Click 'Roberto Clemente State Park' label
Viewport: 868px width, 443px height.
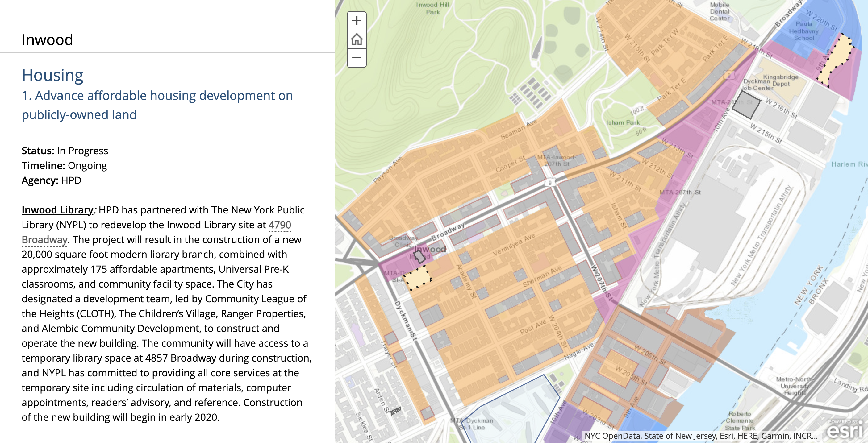click(x=740, y=420)
